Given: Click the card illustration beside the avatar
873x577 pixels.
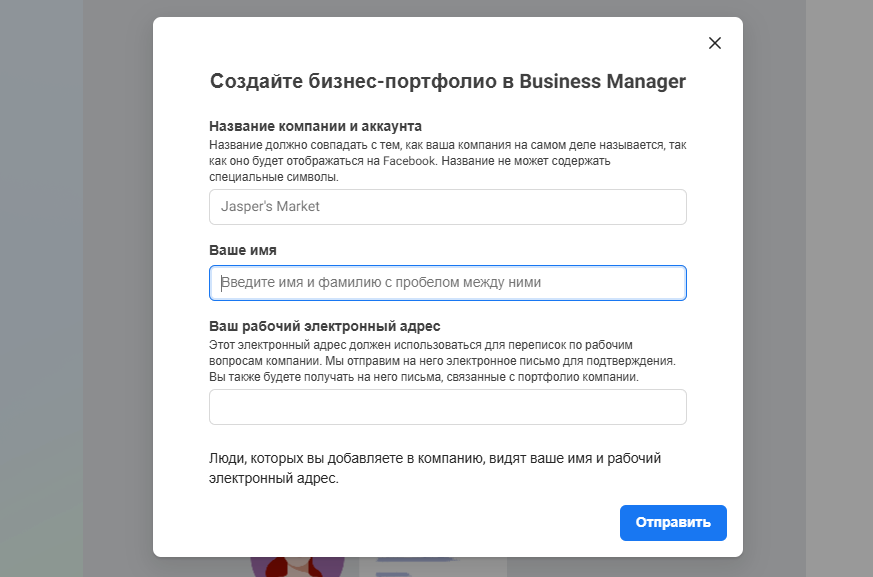Looking at the screenshot, I should pyautogui.click(x=432, y=566).
